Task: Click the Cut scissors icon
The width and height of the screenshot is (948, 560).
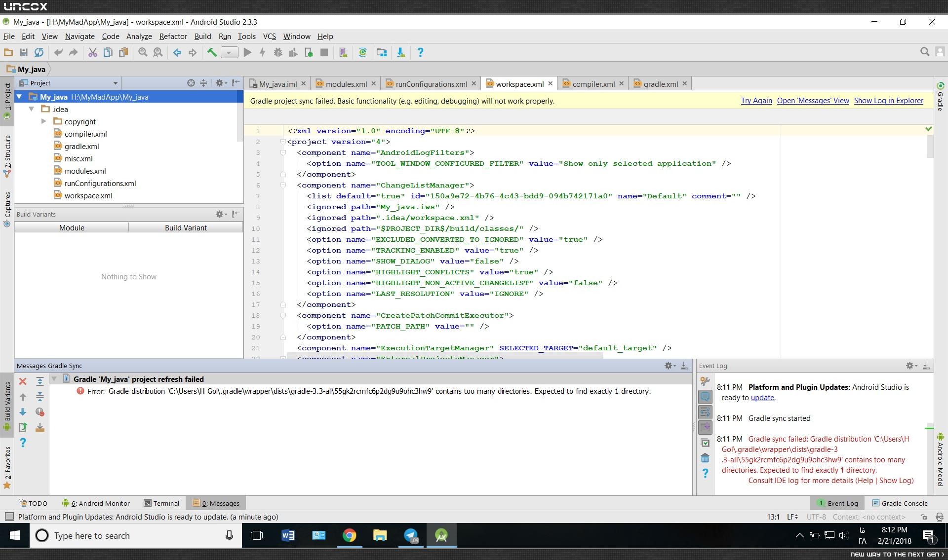Action: click(92, 52)
